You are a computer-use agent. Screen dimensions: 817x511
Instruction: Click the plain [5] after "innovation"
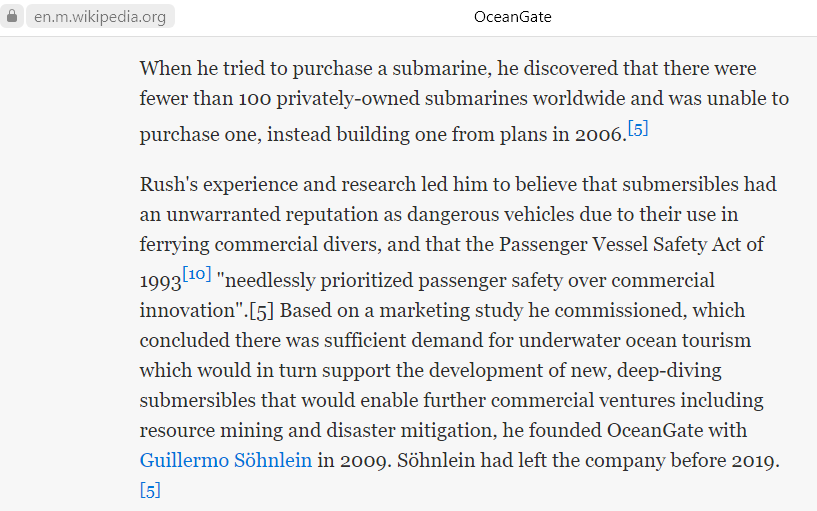coord(263,310)
